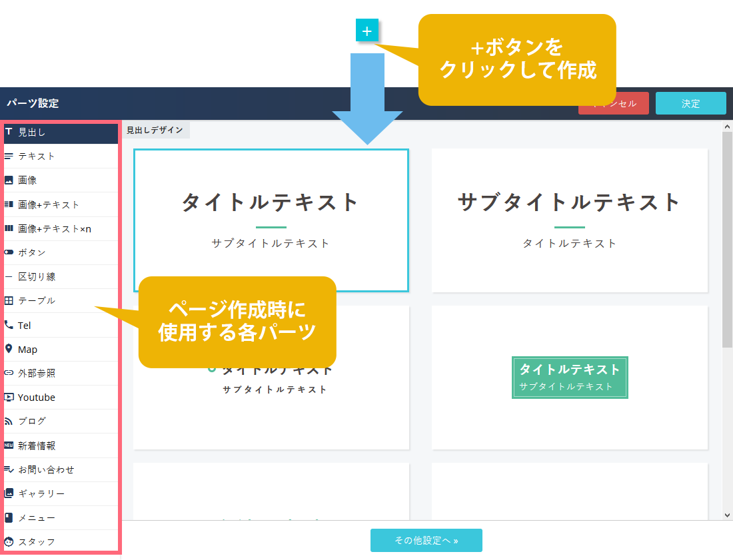733x560 pixels.
Task: Select the 画像 image part icon
Action: pyautogui.click(x=9, y=180)
